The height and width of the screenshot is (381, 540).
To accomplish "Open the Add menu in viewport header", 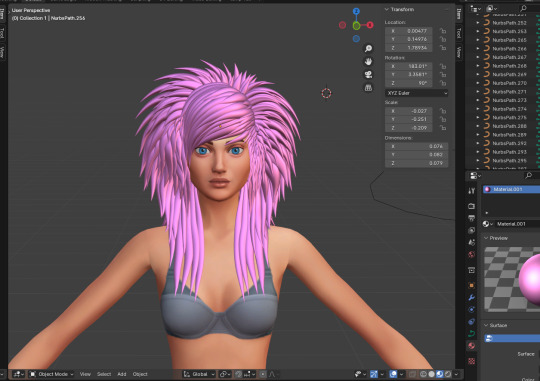I will [122, 374].
